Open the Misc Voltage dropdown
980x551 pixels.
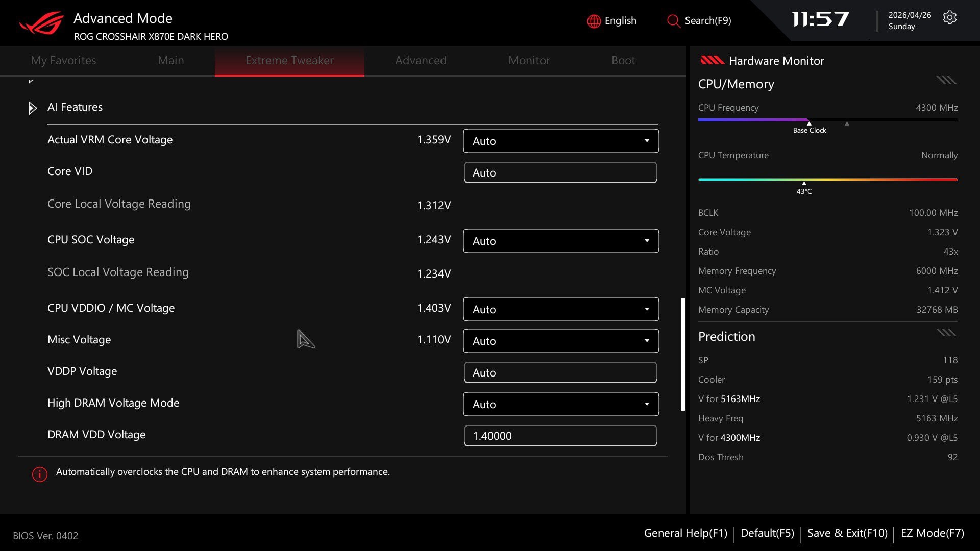[561, 341]
